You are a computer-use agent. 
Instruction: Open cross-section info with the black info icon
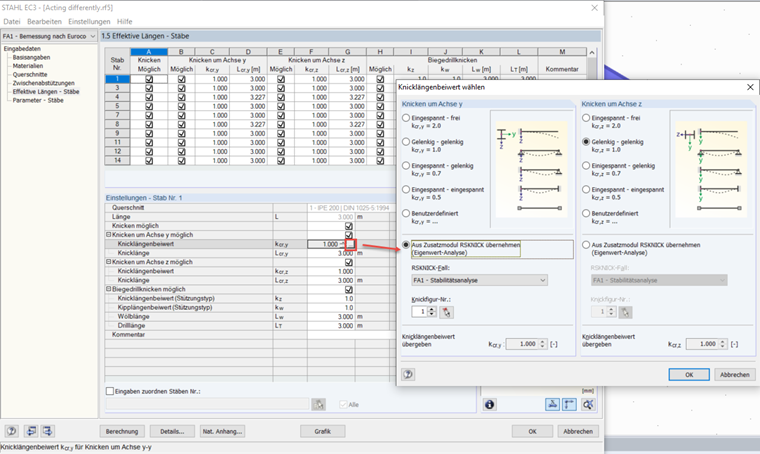click(490, 404)
